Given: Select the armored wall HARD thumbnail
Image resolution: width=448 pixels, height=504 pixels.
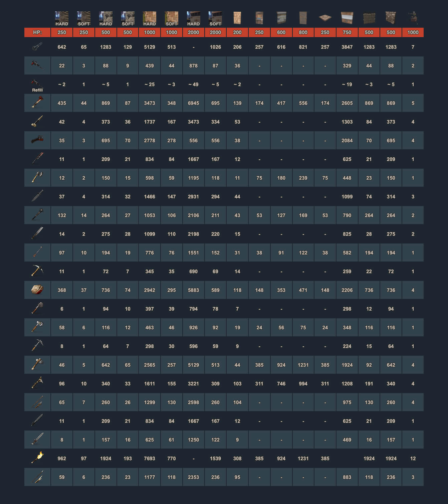Looking at the screenshot, I should [194, 19].
